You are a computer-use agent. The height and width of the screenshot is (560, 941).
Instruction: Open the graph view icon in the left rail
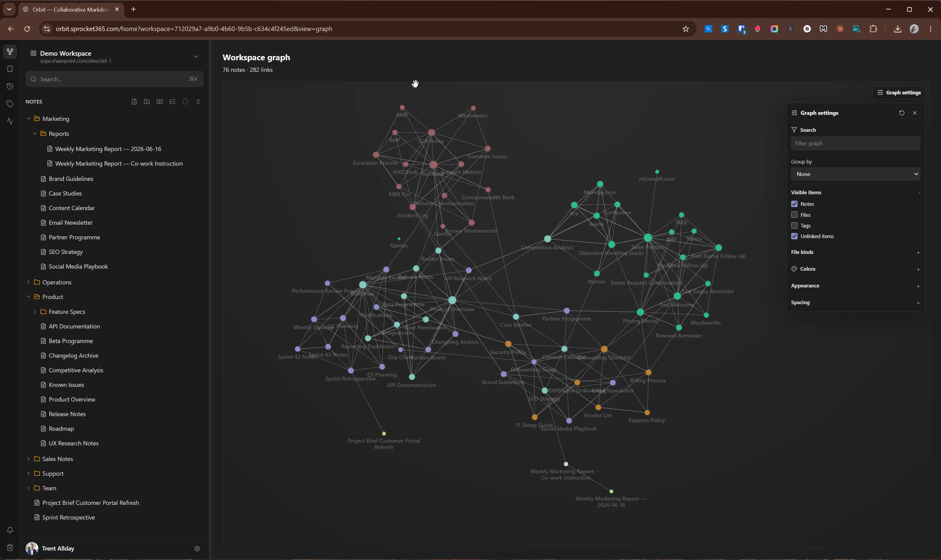(x=10, y=52)
